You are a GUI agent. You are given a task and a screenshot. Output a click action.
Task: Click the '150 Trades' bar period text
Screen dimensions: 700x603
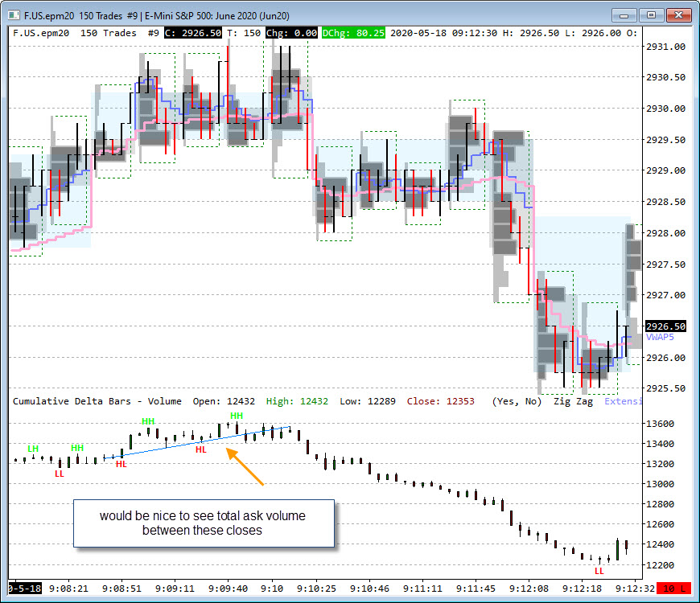tap(108, 33)
